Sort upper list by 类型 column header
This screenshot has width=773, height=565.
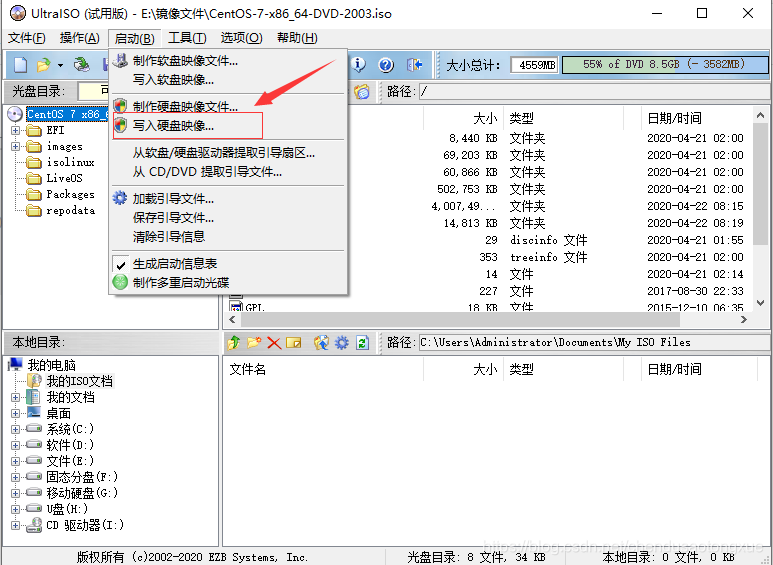[x=563, y=118]
